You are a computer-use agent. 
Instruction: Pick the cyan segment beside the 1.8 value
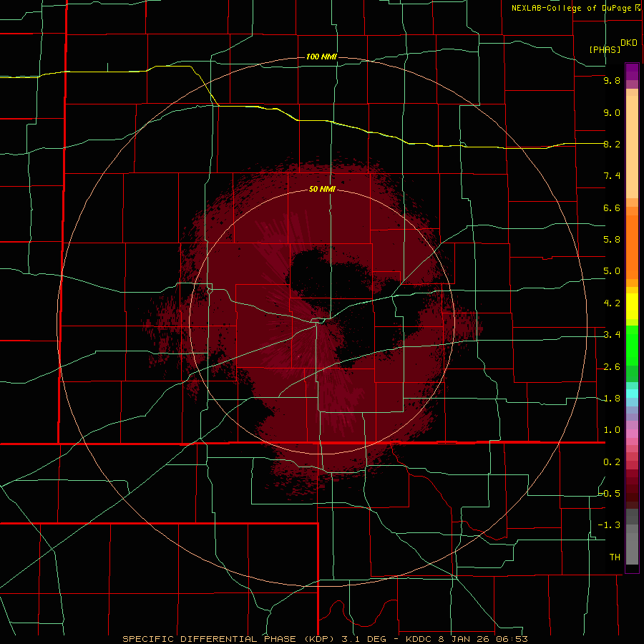click(x=632, y=394)
